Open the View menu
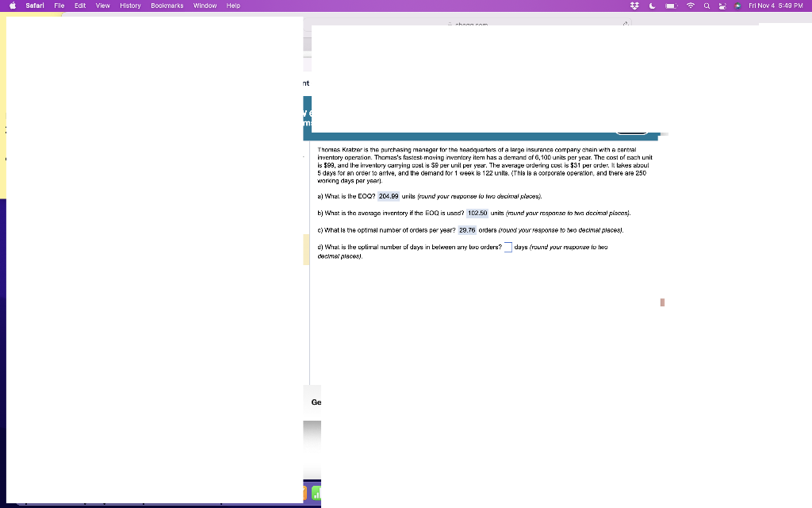 click(x=102, y=6)
